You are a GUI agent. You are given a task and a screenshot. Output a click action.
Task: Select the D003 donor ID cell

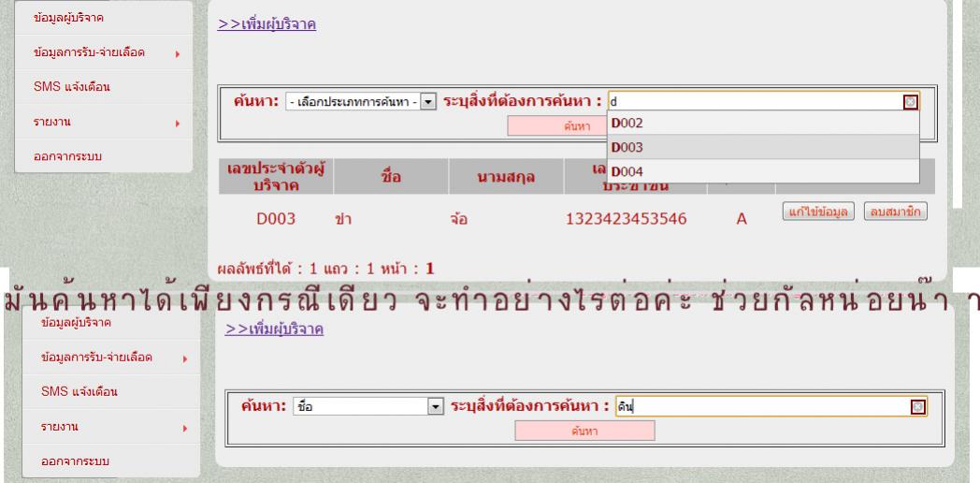[x=276, y=219]
